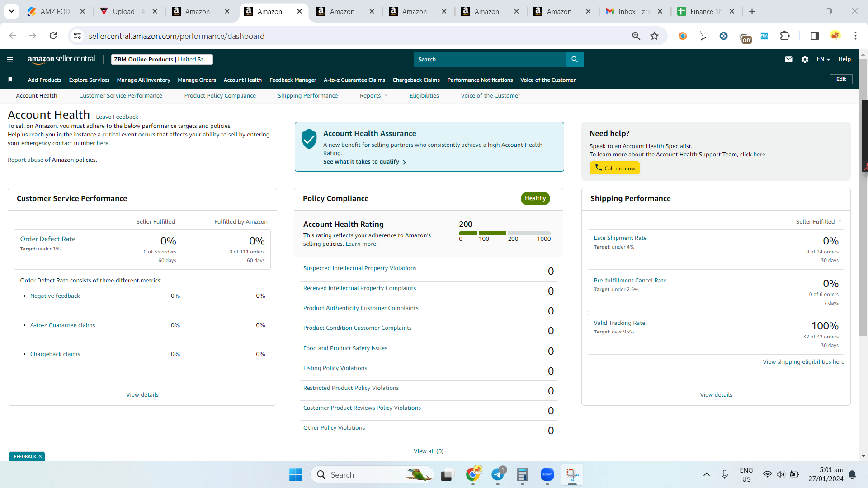
Task: Open the Seller Central hamburger menu
Action: (x=10, y=59)
